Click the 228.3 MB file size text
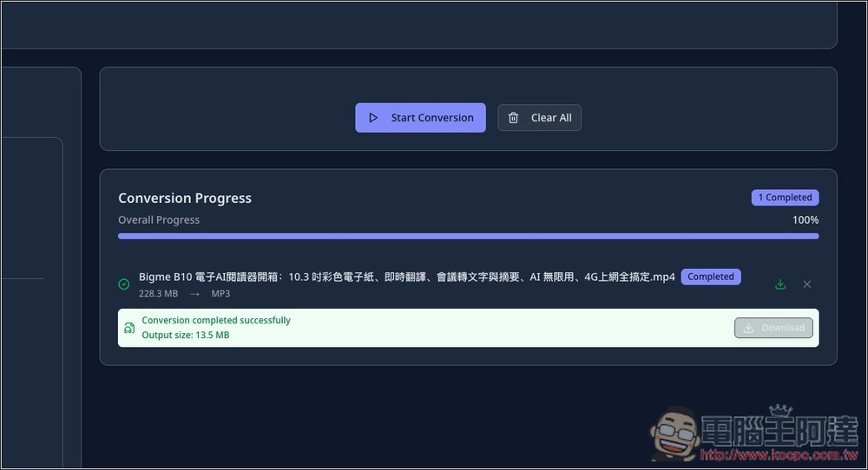Image resolution: width=868 pixels, height=470 pixels. 158,294
